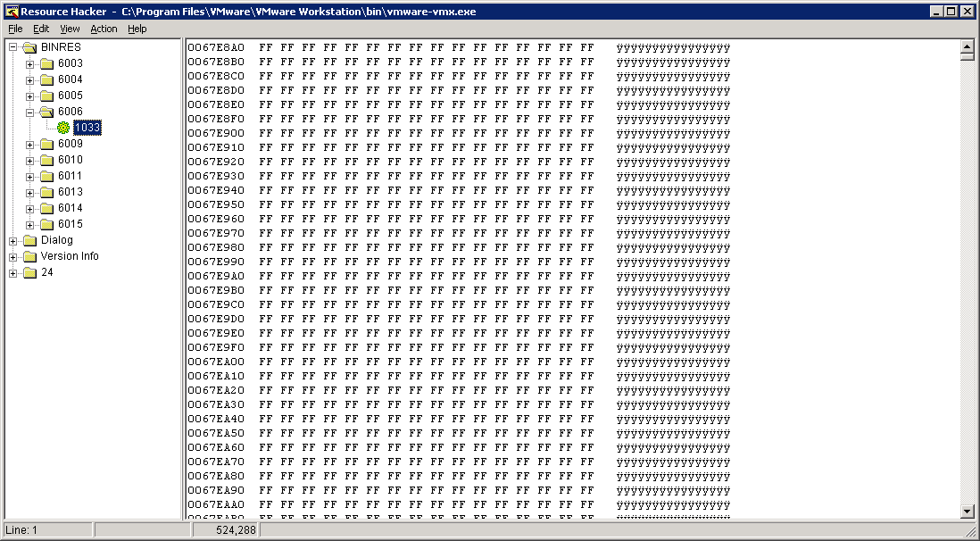
Task: Expand the Version Info node
Action: tap(12, 257)
